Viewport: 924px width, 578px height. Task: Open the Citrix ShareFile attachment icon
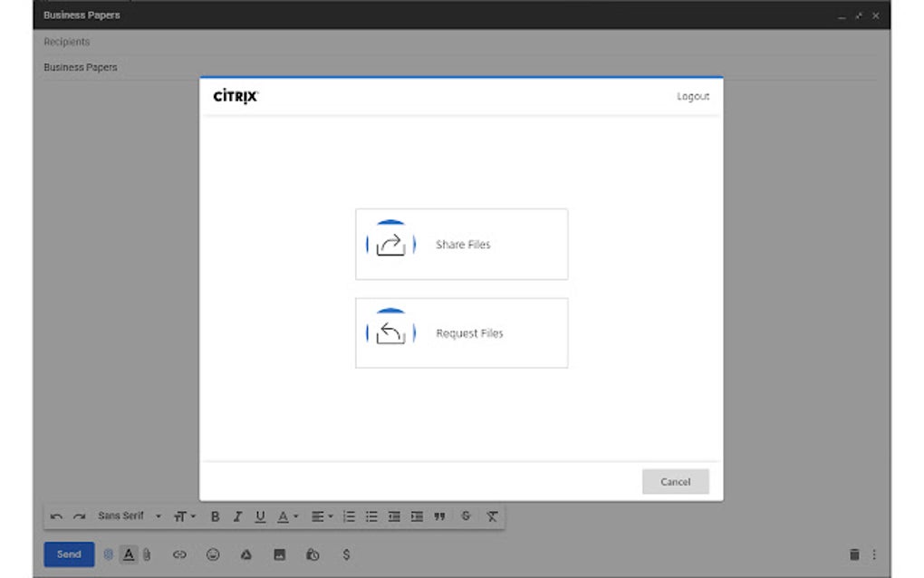109,554
